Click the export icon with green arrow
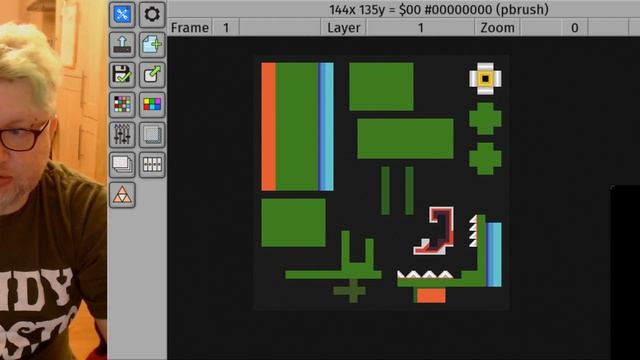The width and height of the screenshot is (640, 360). click(x=152, y=75)
